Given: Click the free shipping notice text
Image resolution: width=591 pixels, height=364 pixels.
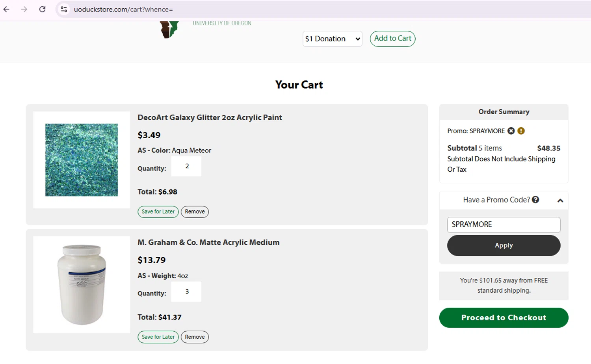Looking at the screenshot, I should [504, 286].
